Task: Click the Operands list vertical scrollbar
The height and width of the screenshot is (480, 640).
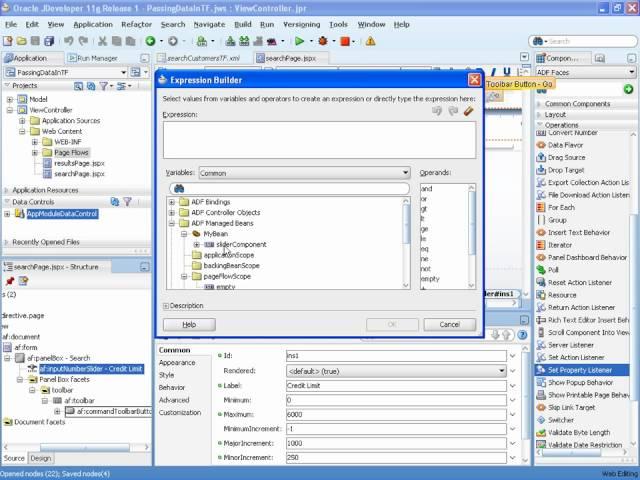Action: click(471, 236)
